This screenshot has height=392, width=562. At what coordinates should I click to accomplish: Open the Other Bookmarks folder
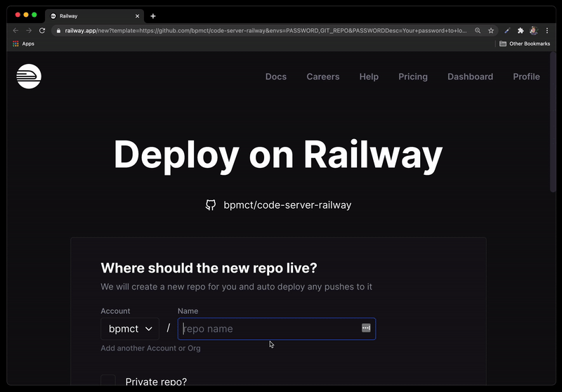click(x=525, y=44)
